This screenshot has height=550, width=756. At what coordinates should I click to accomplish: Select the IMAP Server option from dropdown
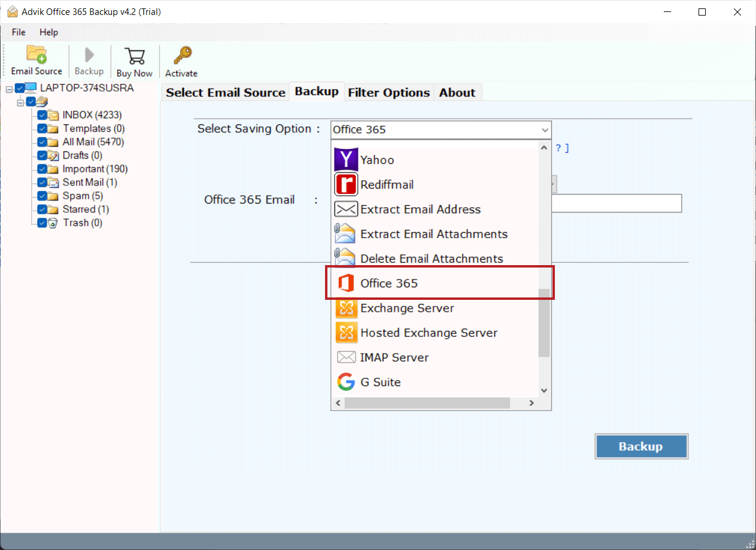click(x=394, y=357)
